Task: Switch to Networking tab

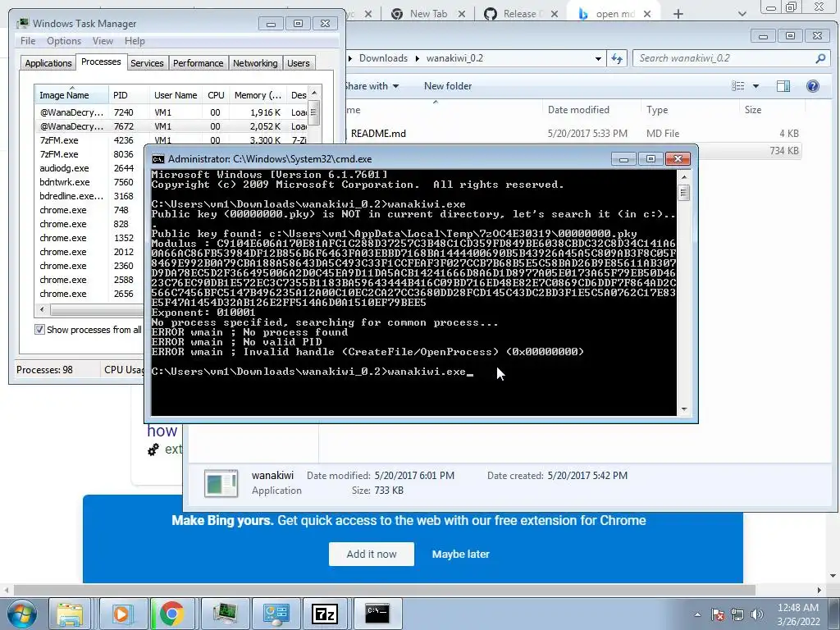Action: coord(255,63)
